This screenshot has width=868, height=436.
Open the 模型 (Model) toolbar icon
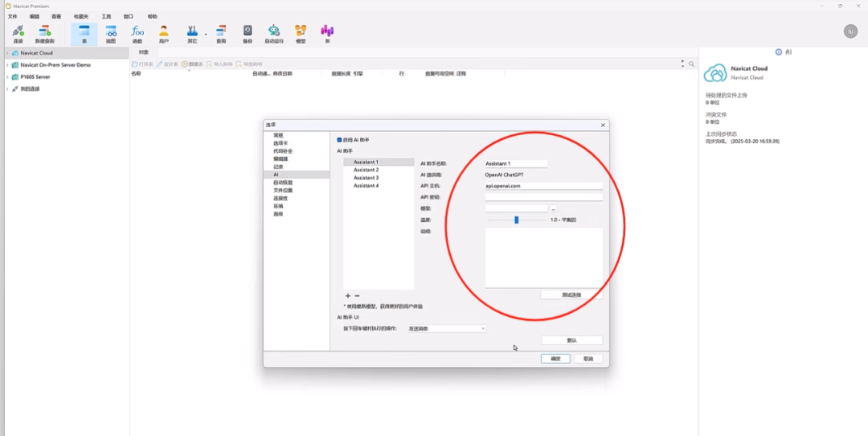pyautogui.click(x=301, y=34)
